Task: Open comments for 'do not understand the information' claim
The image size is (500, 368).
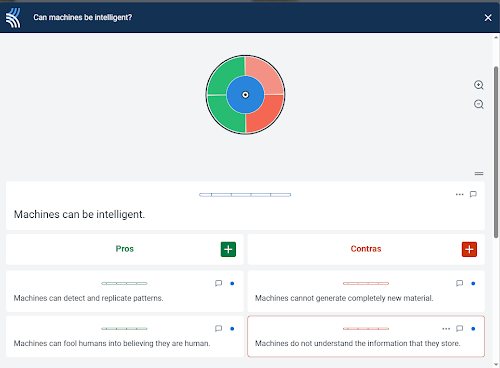Action: click(x=459, y=329)
